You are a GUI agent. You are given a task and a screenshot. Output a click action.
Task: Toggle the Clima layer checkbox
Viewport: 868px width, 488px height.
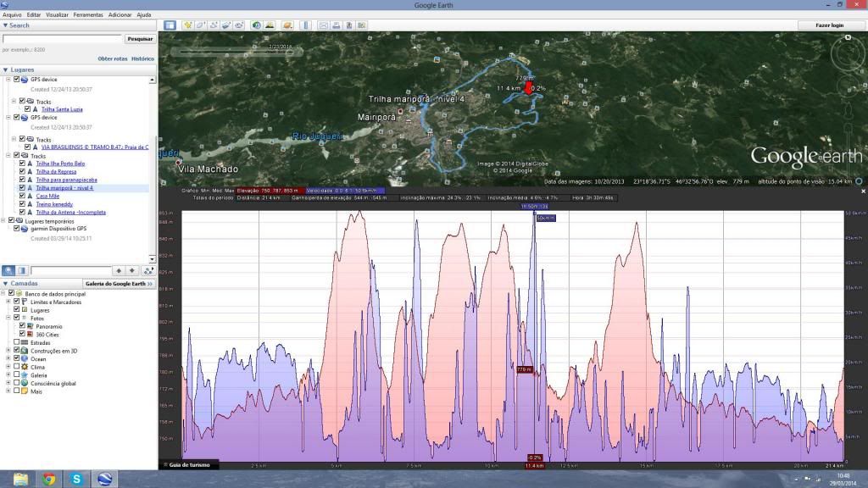click(16, 367)
